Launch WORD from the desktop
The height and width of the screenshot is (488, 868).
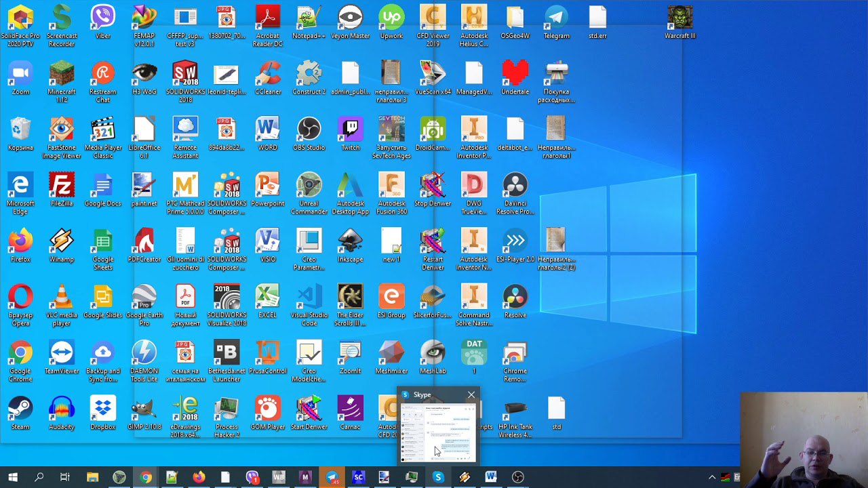[268, 134]
